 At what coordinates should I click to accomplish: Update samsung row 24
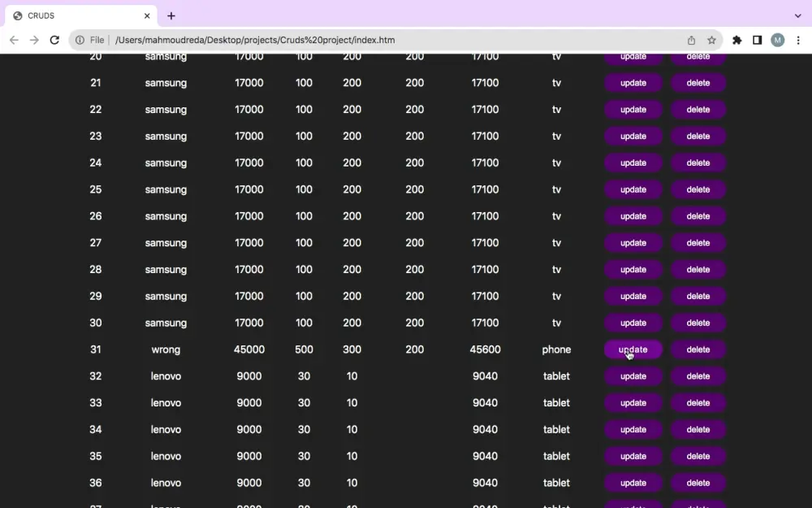(633, 163)
